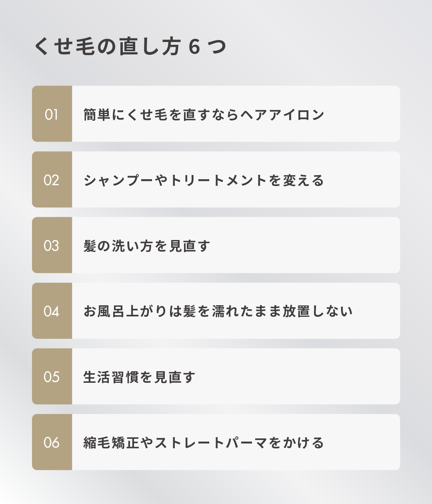Click the numeral 6 in the title
The image size is (432, 504).
pyautogui.click(x=194, y=47)
